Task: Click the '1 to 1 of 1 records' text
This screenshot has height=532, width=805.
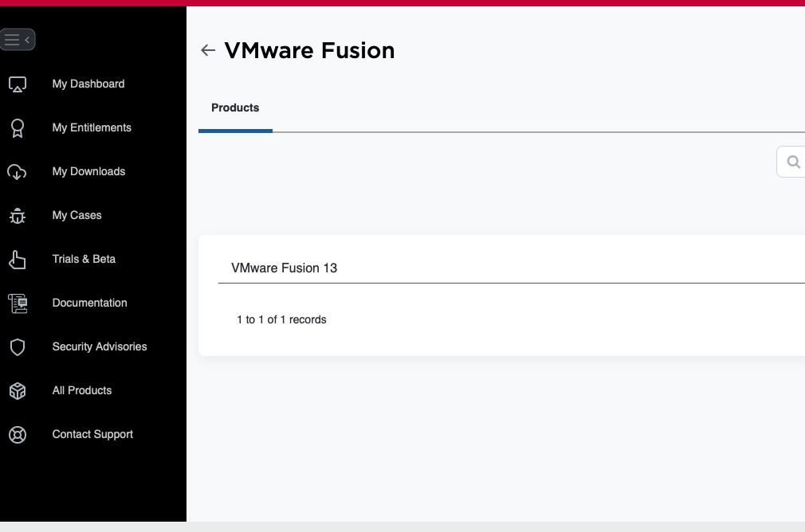Action: [x=281, y=319]
